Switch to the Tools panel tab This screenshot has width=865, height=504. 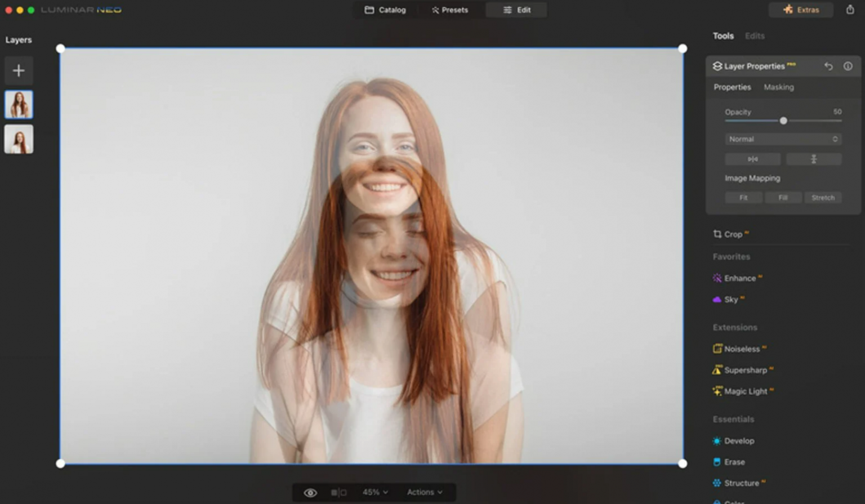[x=723, y=36]
